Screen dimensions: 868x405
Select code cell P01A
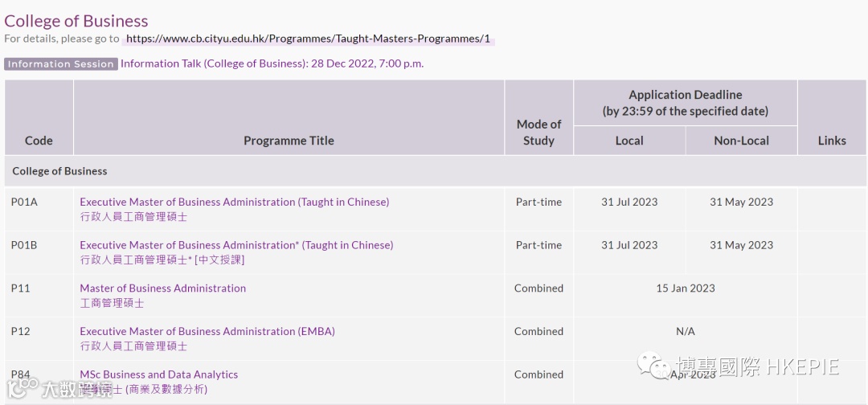(x=39, y=209)
